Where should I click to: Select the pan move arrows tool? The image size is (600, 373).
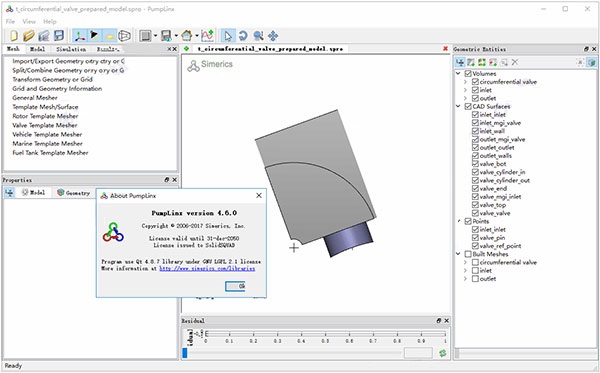pos(273,36)
